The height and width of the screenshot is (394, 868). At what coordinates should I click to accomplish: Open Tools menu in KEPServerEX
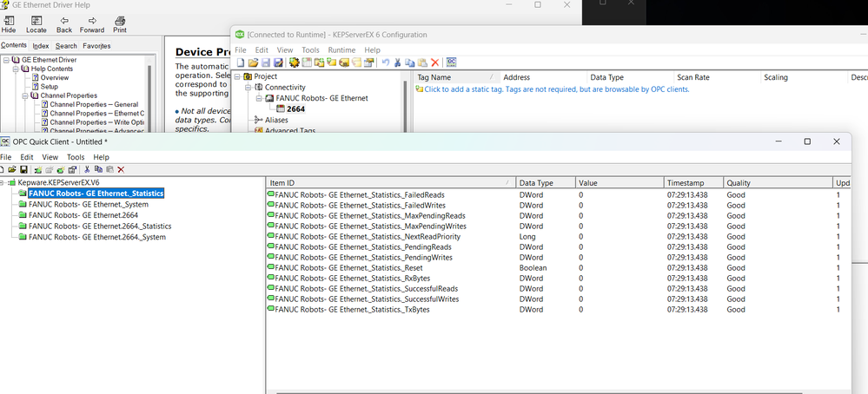310,49
